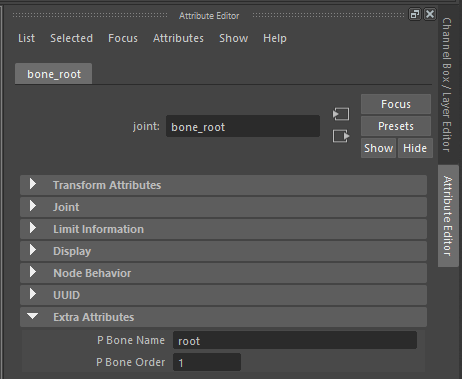Viewport: 462px width, 379px height.
Task: Select the vertical Attribute Editor tab
Action: (x=448, y=216)
